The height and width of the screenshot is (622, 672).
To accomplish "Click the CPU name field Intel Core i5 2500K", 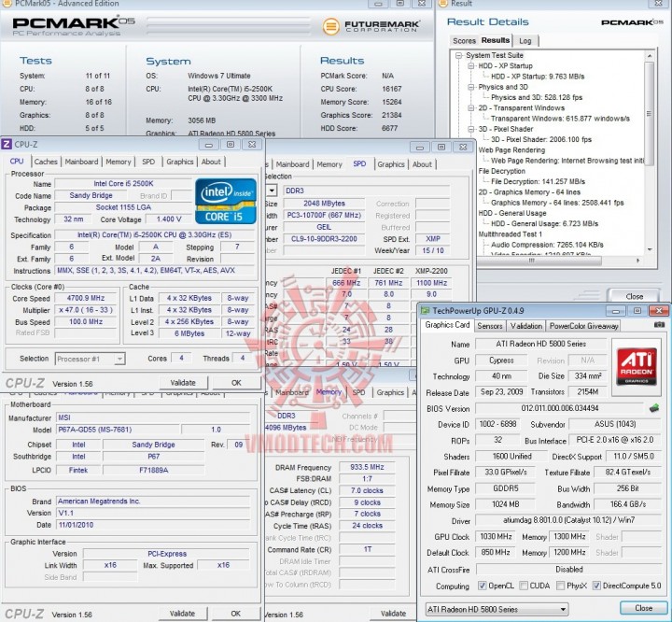I will [x=123, y=184].
